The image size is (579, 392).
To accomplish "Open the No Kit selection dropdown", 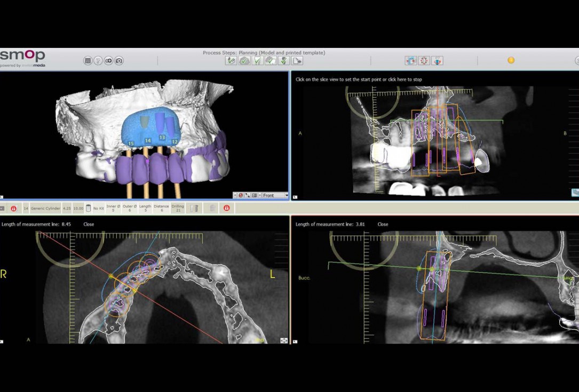I will point(98,207).
